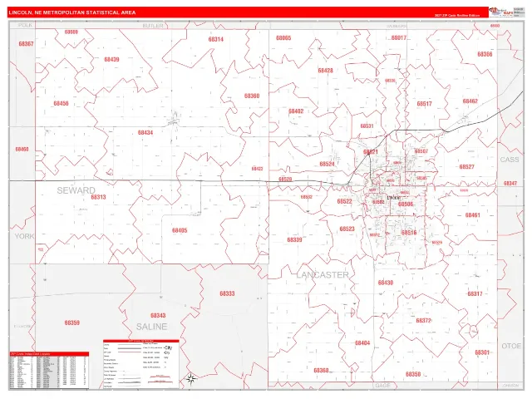Select the 68461 ZIP label
532x399 pixels.
[473, 215]
